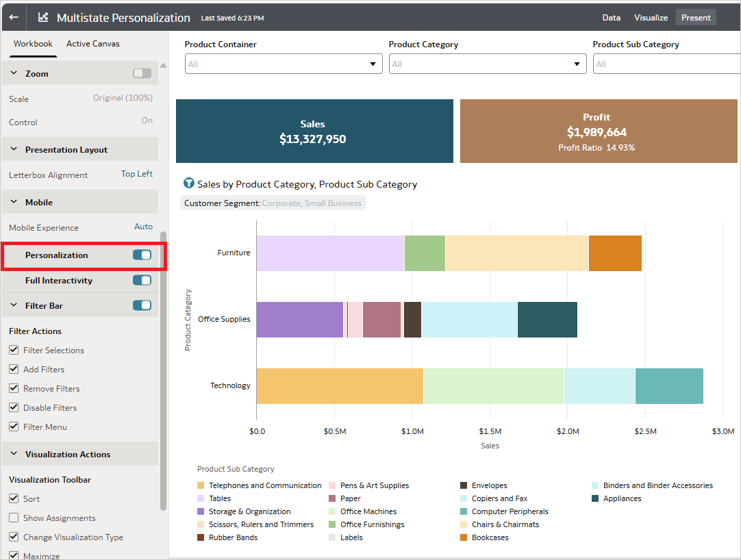
Task: Toggle off the Filter Bar switch
Action: 142,305
